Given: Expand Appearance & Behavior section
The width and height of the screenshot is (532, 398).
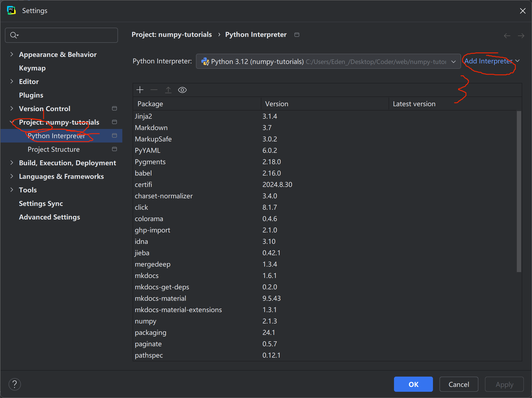Looking at the screenshot, I should 12,54.
